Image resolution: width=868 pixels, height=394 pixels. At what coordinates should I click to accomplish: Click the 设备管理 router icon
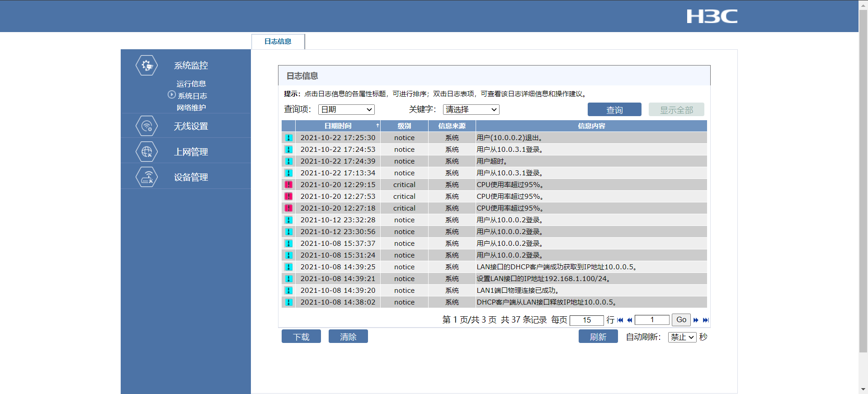pyautogui.click(x=146, y=177)
